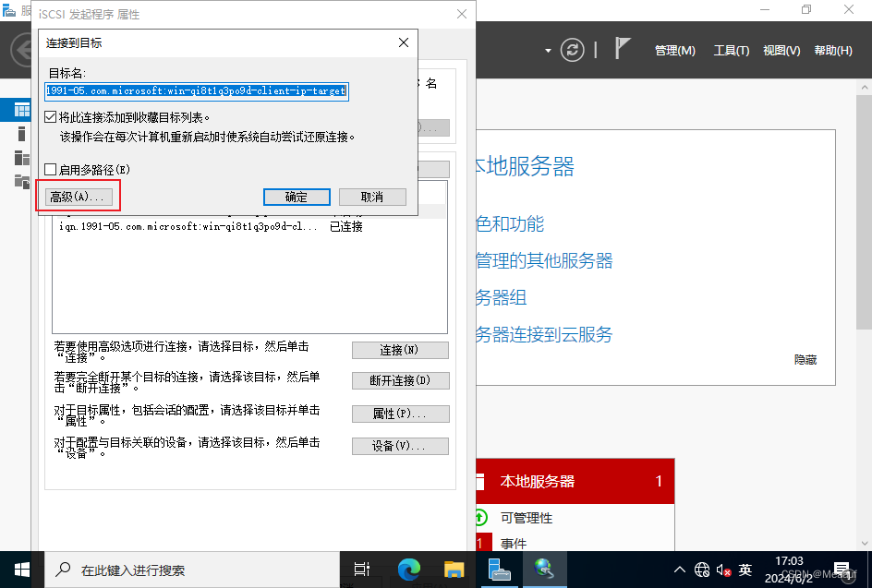Screen dimensions: 872x588
Task: Launch Microsoft Edge from the taskbar
Action: click(408, 570)
